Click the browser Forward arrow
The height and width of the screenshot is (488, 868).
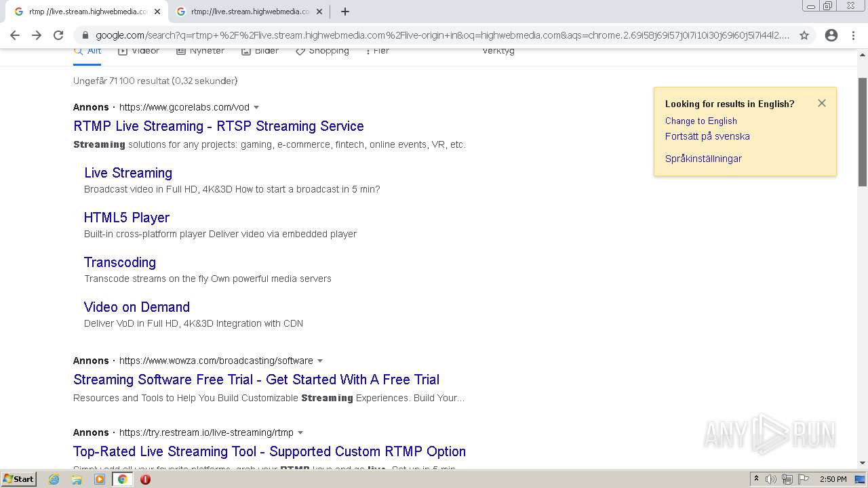click(37, 35)
